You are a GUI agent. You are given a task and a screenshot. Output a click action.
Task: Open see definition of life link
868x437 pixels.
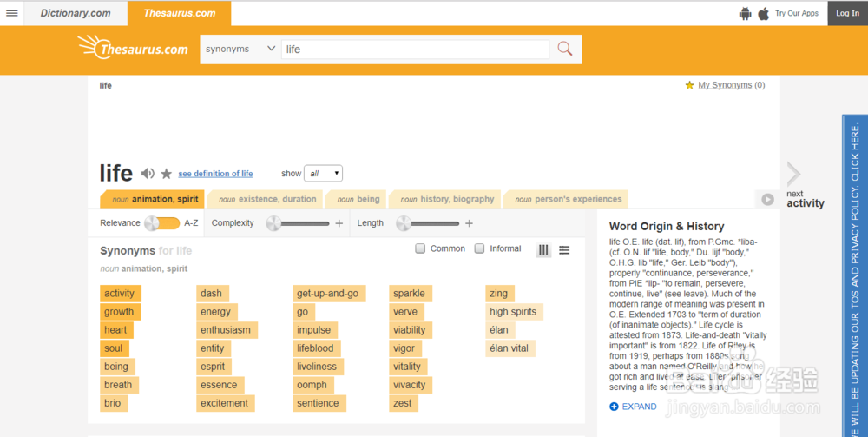tap(215, 174)
